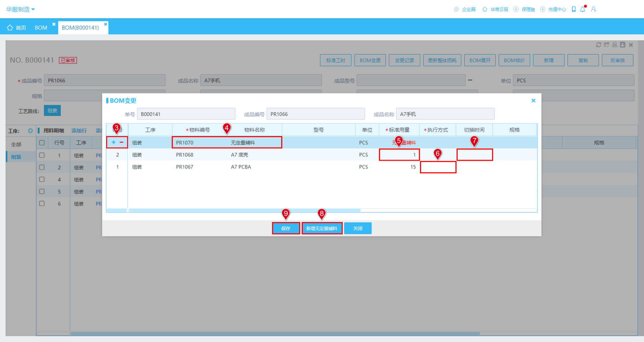Switch to the BOM tab
The height and width of the screenshot is (342, 644).
coord(41,28)
